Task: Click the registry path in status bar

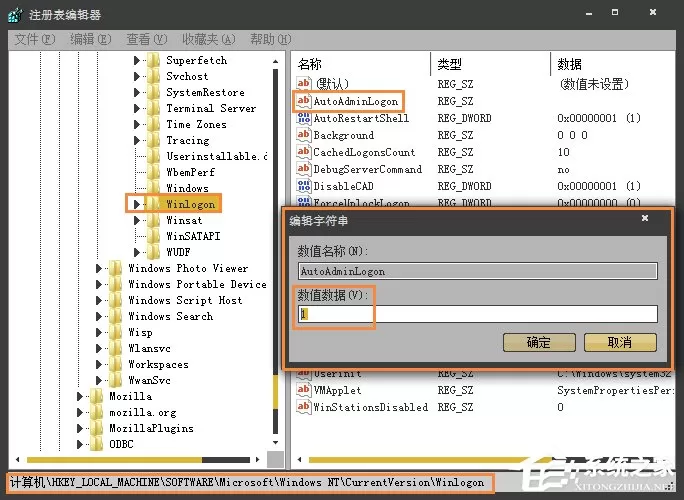Action: [x=247, y=483]
